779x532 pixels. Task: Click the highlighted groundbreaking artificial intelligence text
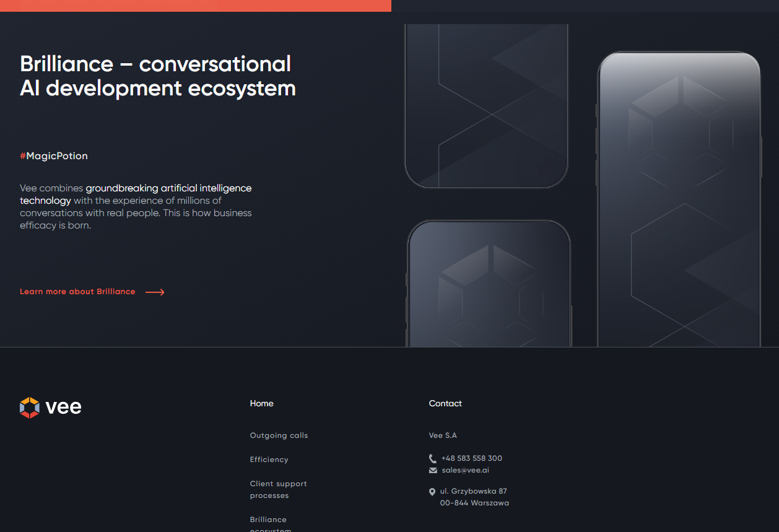(136, 194)
